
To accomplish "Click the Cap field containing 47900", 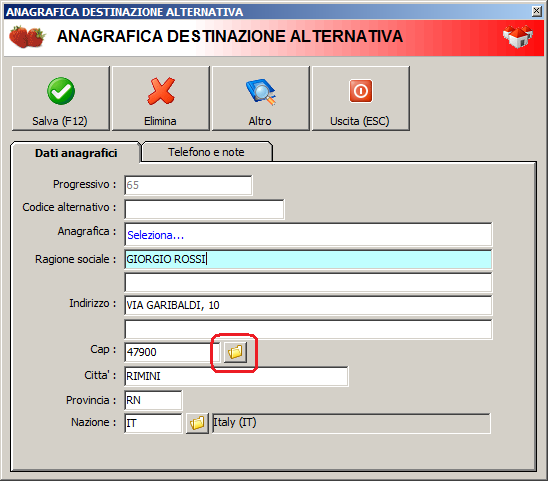I will click(172, 352).
